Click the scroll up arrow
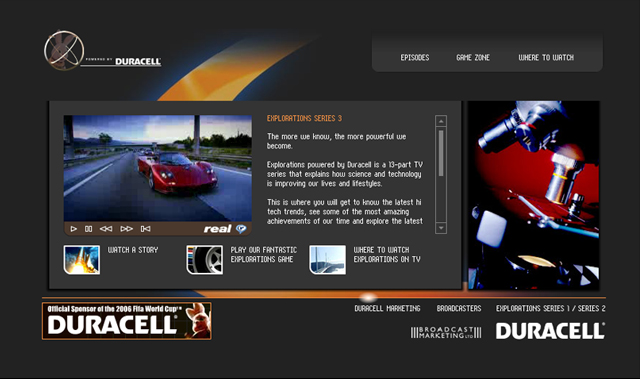Image resolution: width=640 pixels, height=379 pixels. tap(441, 121)
